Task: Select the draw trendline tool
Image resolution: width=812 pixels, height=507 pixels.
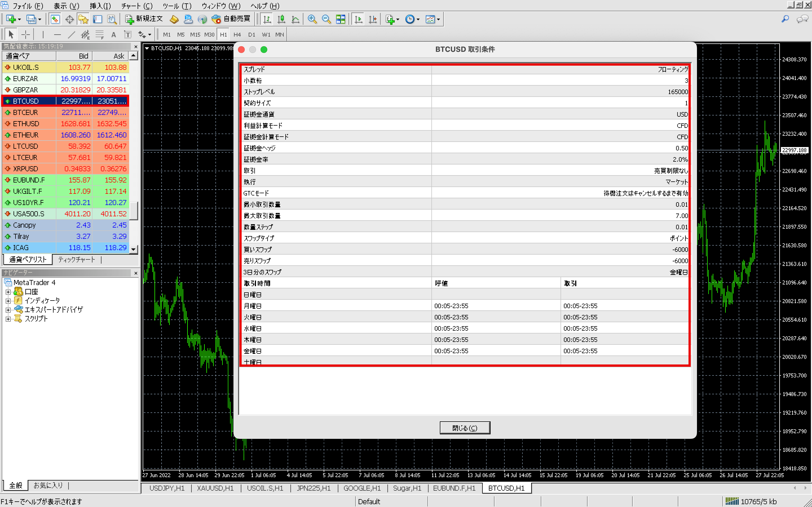Action: coord(71,35)
